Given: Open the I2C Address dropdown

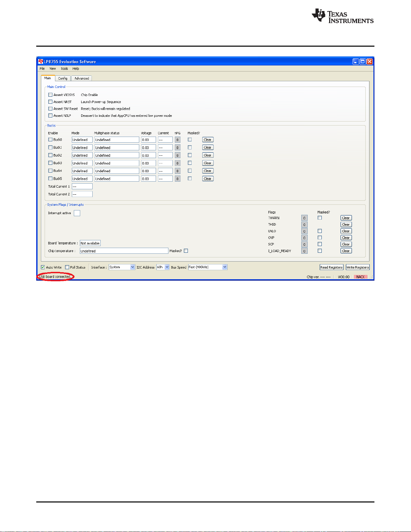Looking at the screenshot, I should [x=163, y=267].
